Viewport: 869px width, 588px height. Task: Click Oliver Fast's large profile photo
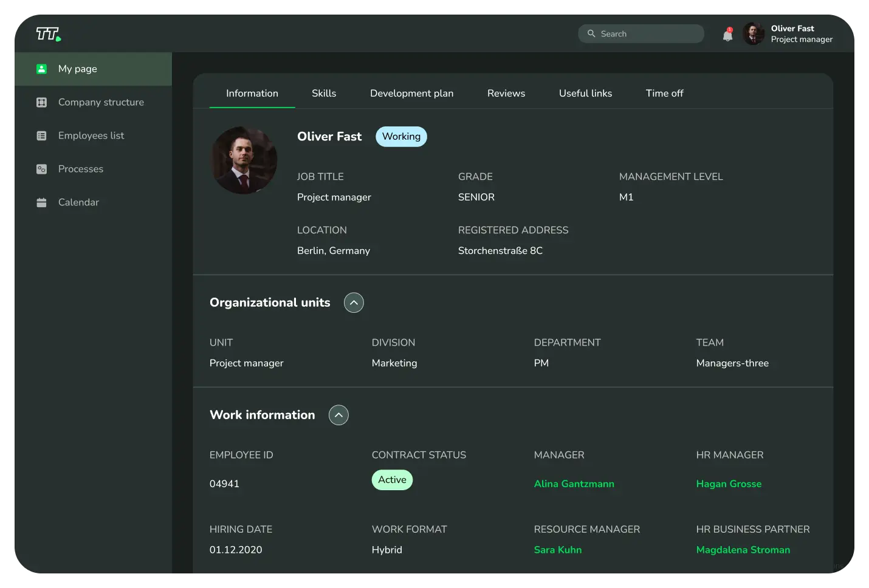pos(244,160)
